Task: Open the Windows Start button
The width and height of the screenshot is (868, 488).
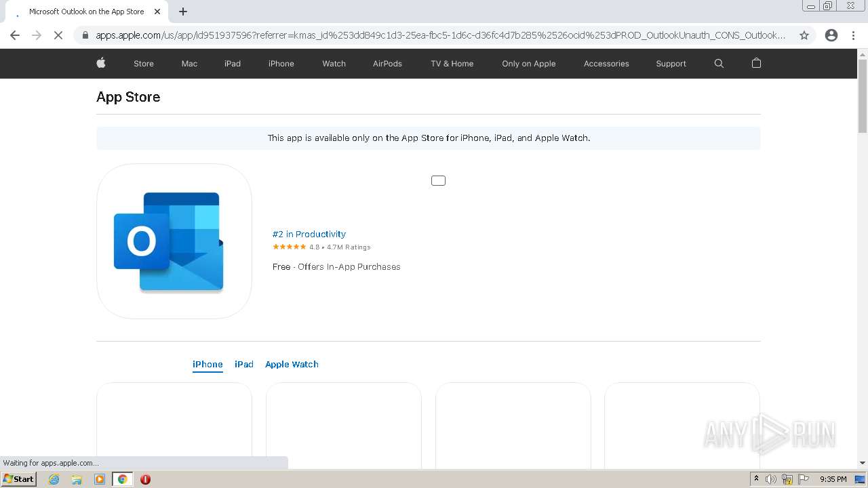Action: [18, 479]
